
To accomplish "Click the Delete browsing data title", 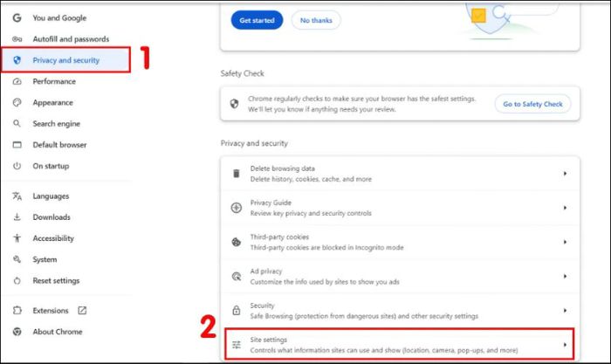I will tap(283, 168).
